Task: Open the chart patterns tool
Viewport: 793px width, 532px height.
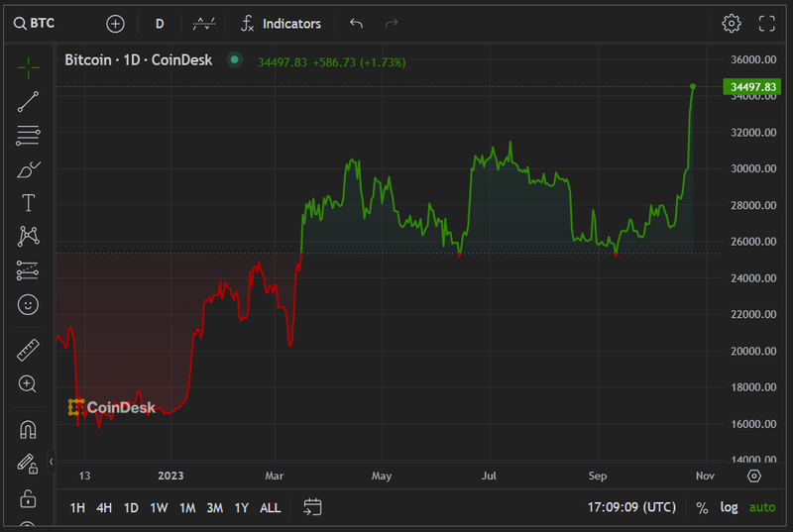Action: tap(28, 236)
